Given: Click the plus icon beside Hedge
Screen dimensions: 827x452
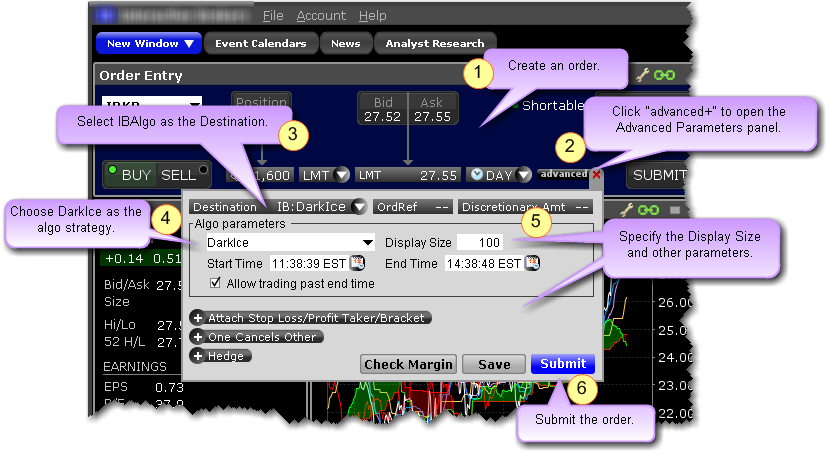Looking at the screenshot, I should [x=198, y=355].
